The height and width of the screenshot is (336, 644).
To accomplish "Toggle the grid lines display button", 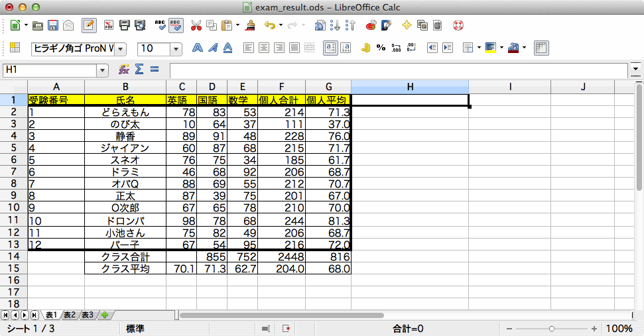I will [x=541, y=48].
